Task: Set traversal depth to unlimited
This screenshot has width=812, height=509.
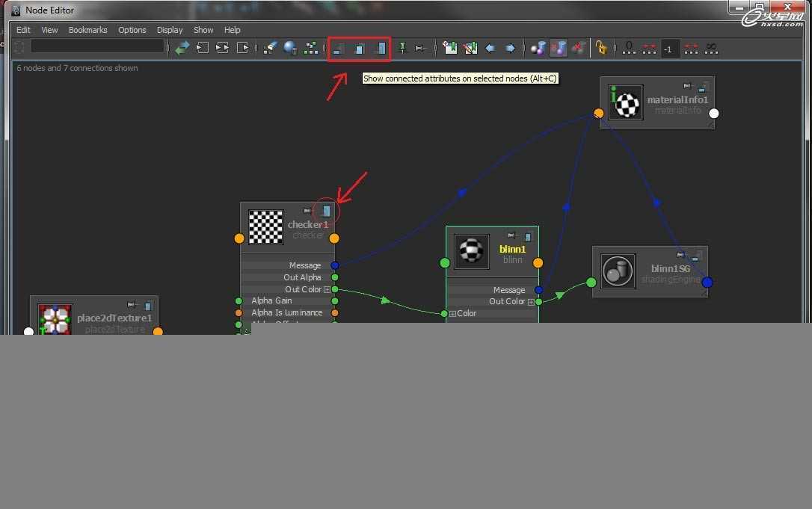Action: (x=712, y=49)
